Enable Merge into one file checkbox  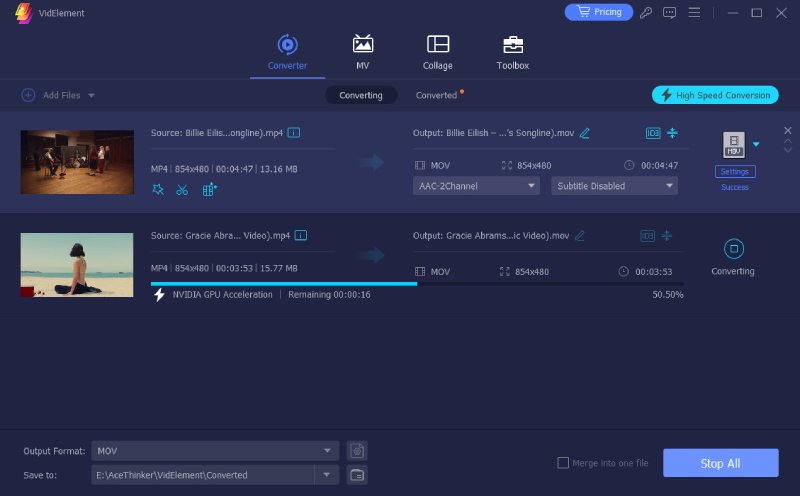(x=563, y=463)
